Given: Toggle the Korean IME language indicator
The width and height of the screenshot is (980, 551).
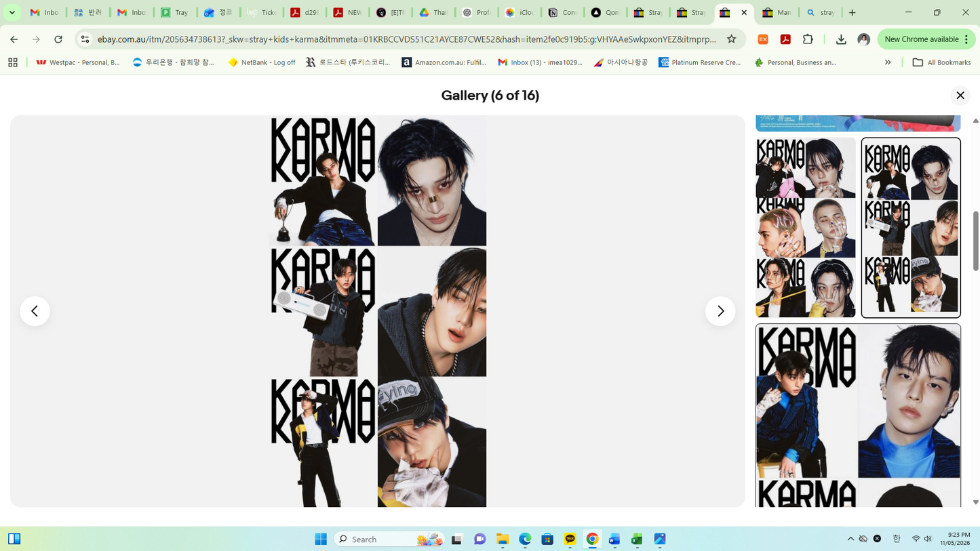Looking at the screenshot, I should tap(897, 539).
